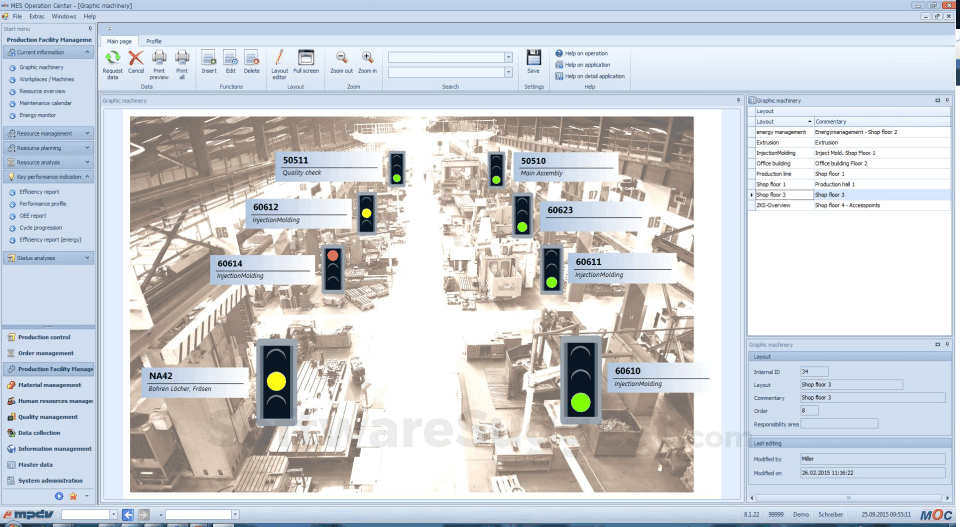The height and width of the screenshot is (527, 960).
Task: Open the Help menu
Action: (x=89, y=17)
